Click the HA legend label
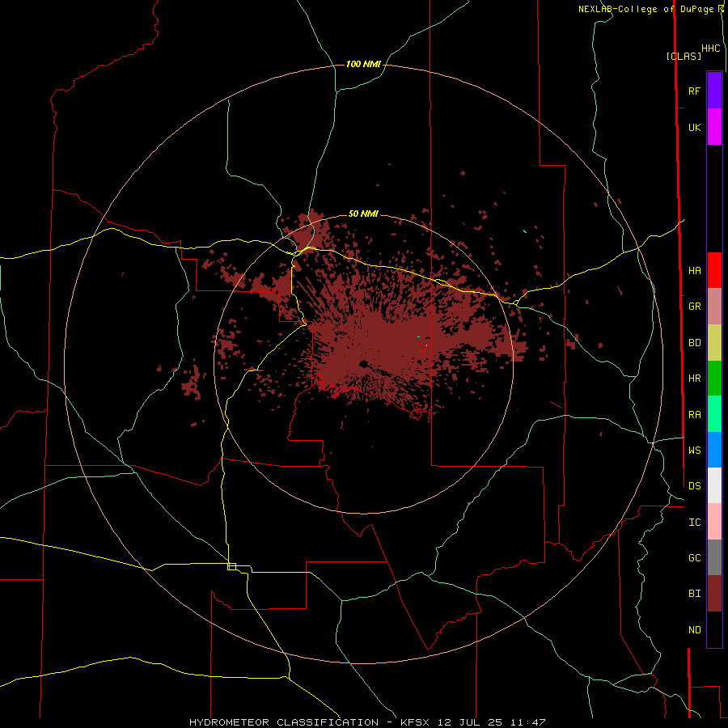This screenshot has width=728, height=728. tap(694, 271)
